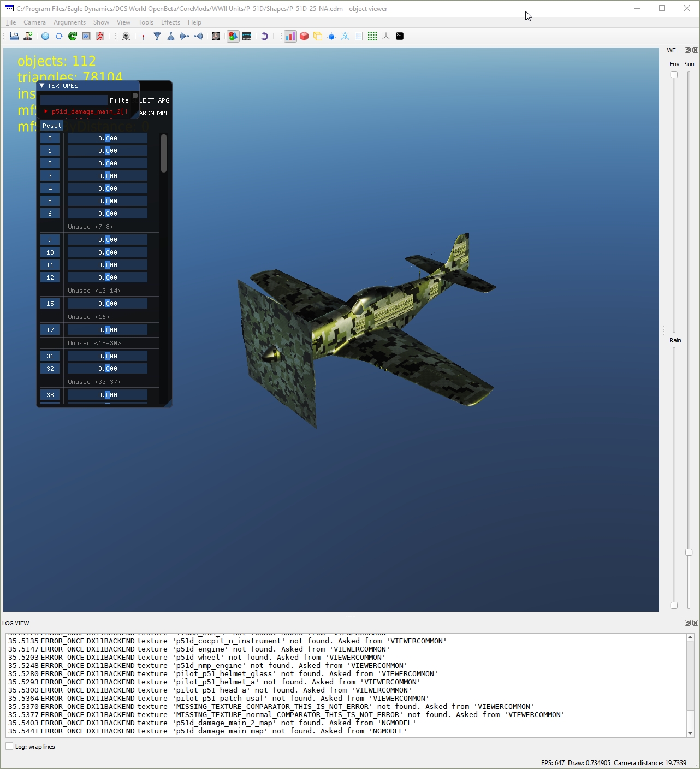
Task: Expand the p51d_damage_main_2 texture entry
Action: (x=46, y=111)
